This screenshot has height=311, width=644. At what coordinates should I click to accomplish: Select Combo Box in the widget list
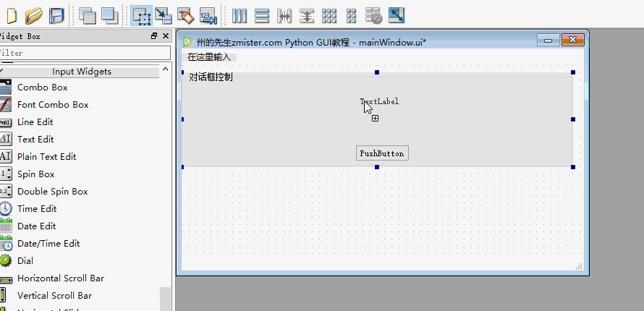42,88
